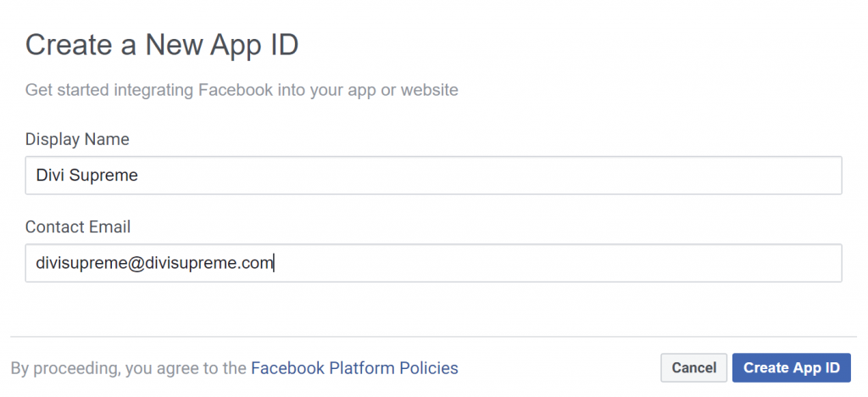
Task: Dismiss the dialog via the grey Cancel button
Action: pyautogui.click(x=693, y=367)
